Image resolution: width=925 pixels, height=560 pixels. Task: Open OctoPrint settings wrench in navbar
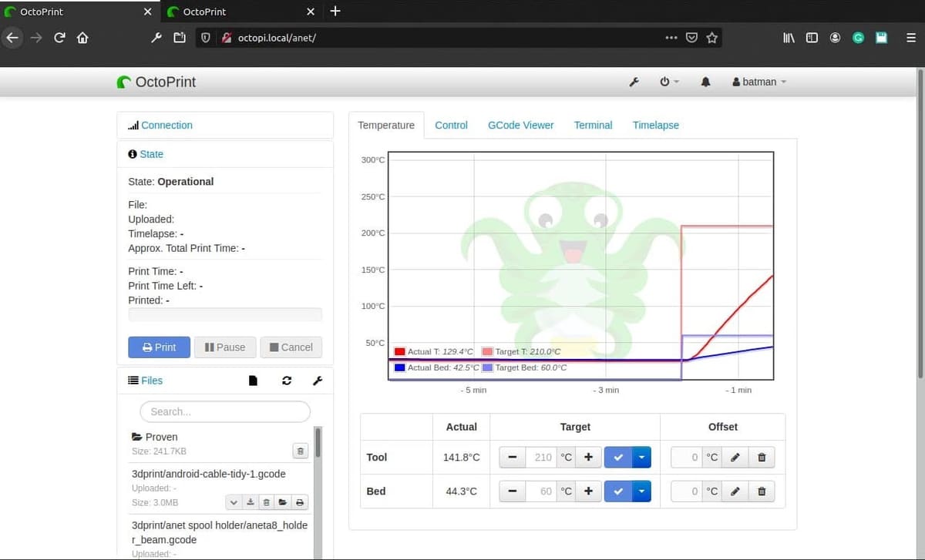pyautogui.click(x=634, y=82)
